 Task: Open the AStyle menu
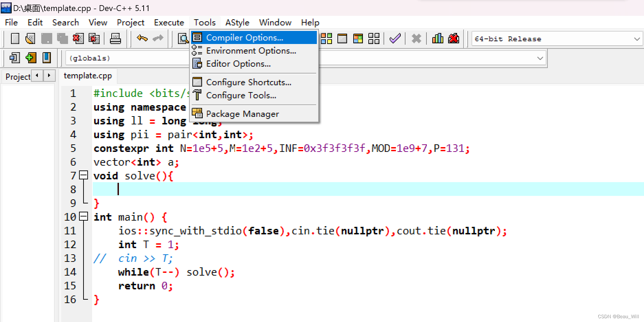(x=237, y=22)
